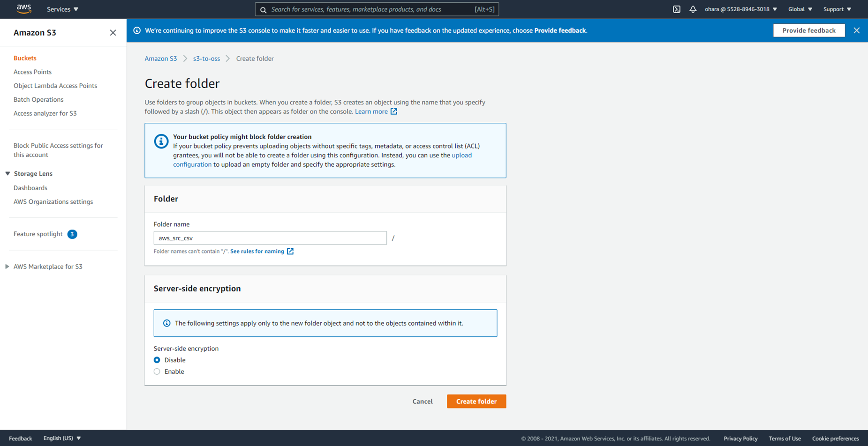This screenshot has width=868, height=446.
Task: Open the Support dropdown menu
Action: coord(837,9)
